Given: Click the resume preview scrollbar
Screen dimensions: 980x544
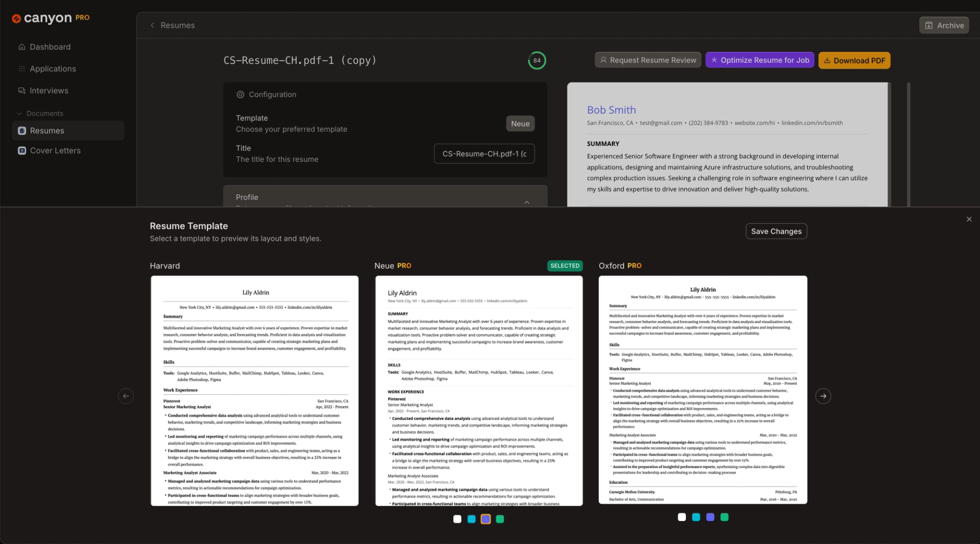Looking at the screenshot, I should coord(909,144).
